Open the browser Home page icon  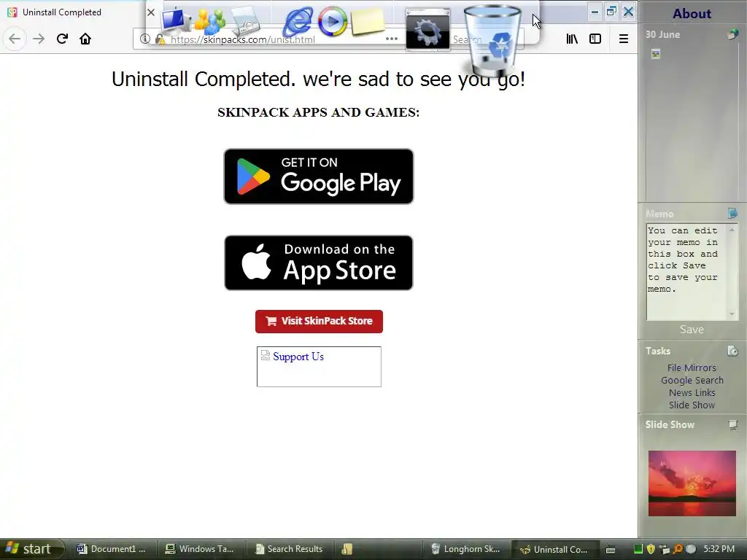(85, 39)
